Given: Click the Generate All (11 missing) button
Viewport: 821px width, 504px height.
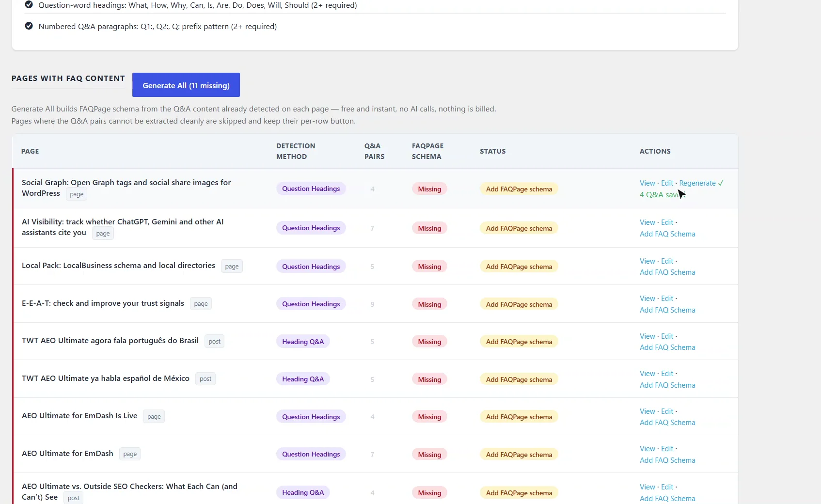Looking at the screenshot, I should [186, 85].
